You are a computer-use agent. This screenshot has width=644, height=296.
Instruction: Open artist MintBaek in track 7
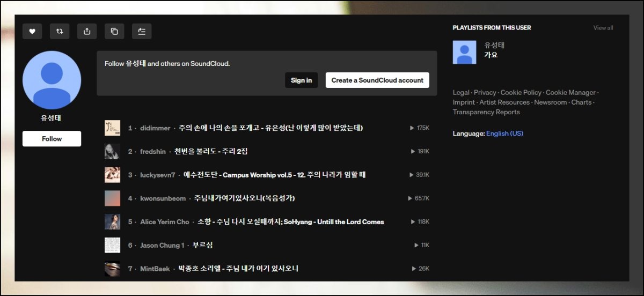coord(155,269)
